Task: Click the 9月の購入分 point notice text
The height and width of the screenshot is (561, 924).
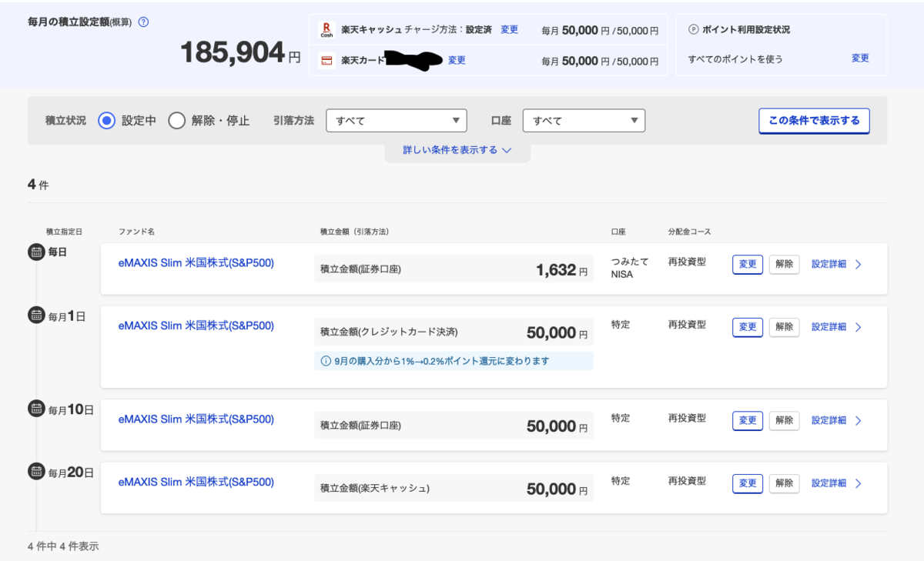Action: [x=441, y=361]
